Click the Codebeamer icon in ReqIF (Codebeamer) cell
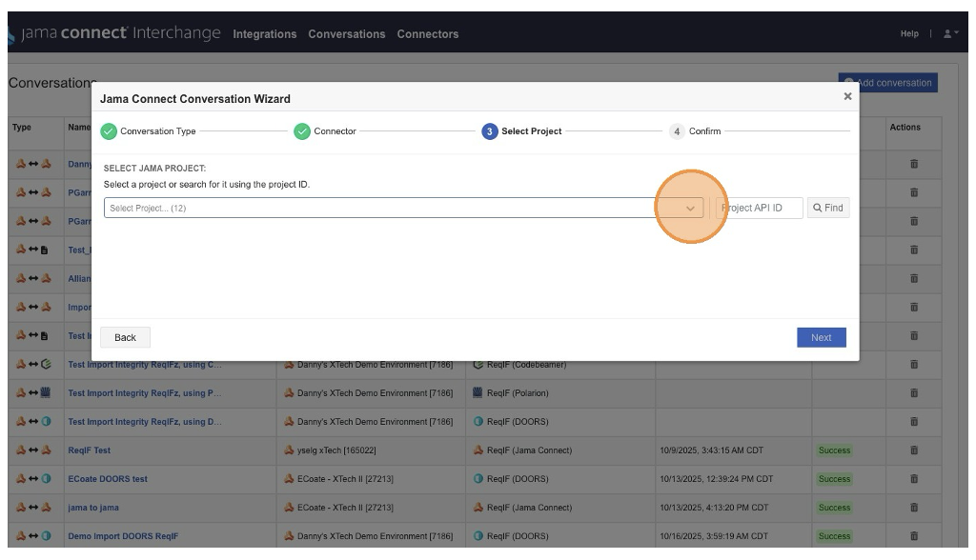Viewport: 976px width, 560px height. point(478,365)
